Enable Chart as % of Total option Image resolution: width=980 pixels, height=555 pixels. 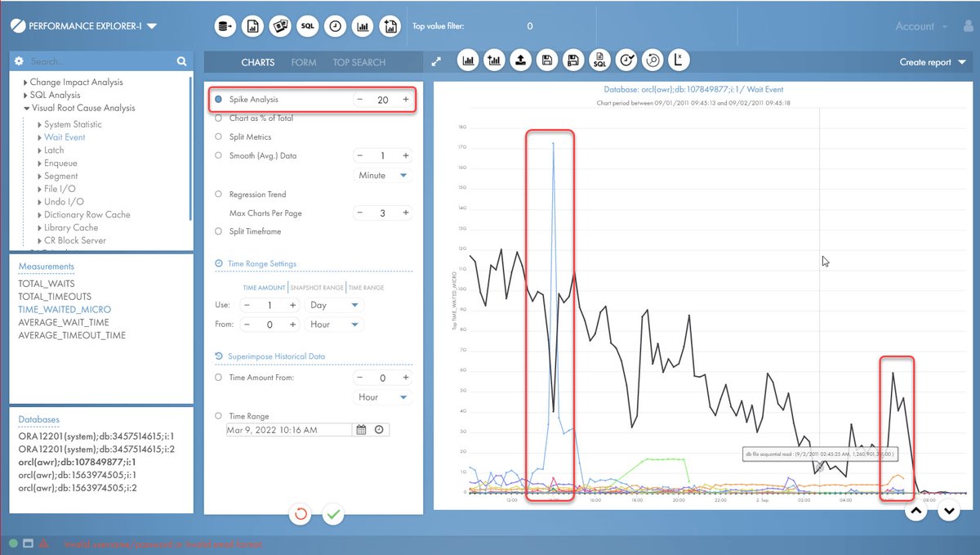click(x=219, y=119)
